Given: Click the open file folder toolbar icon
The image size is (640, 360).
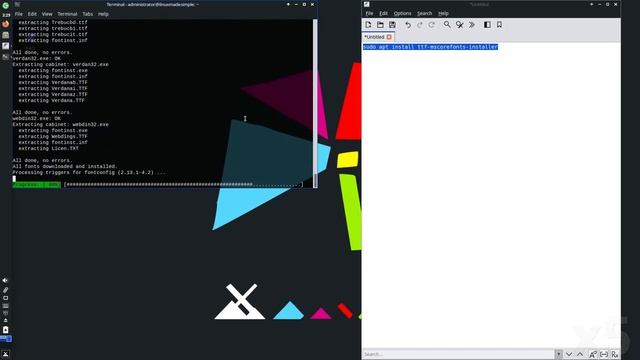Looking at the screenshot, I should pos(380,25).
